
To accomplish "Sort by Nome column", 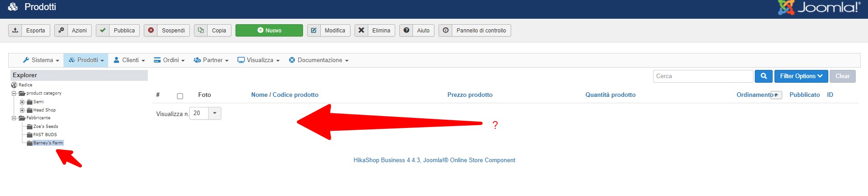I will [x=259, y=95].
